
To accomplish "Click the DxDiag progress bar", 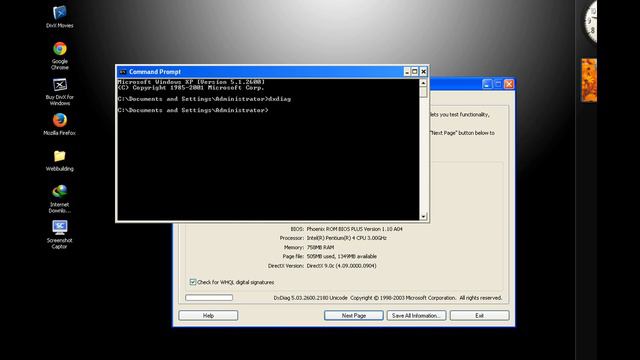I will (x=209, y=298).
